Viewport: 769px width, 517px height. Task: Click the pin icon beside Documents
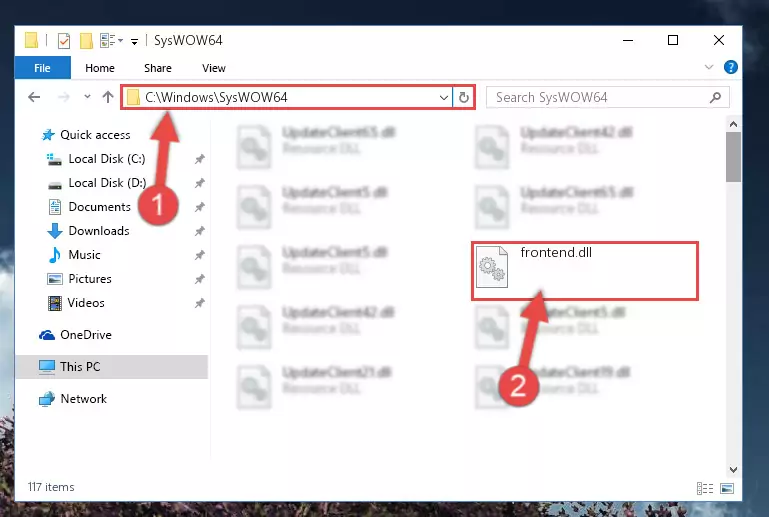pos(200,207)
